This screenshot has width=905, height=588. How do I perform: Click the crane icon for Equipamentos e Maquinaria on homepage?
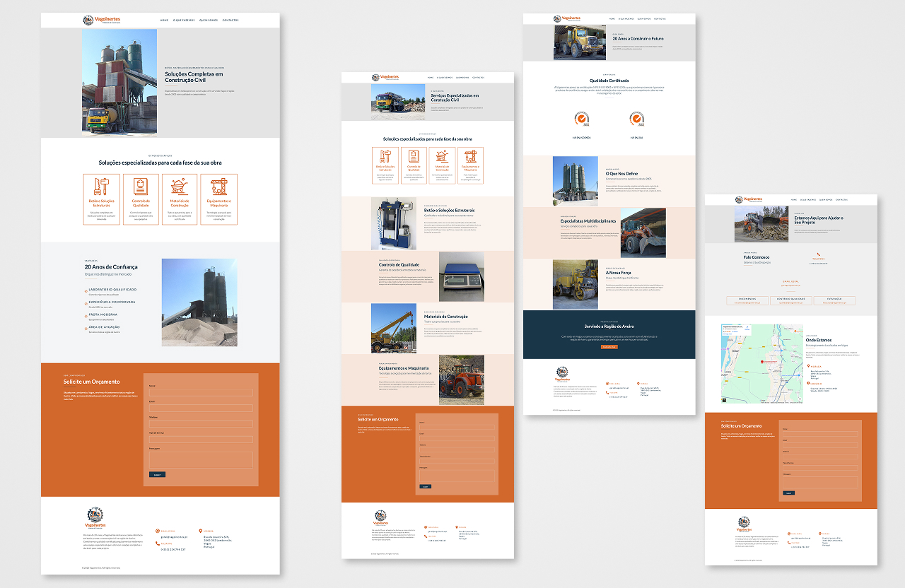pos(218,187)
